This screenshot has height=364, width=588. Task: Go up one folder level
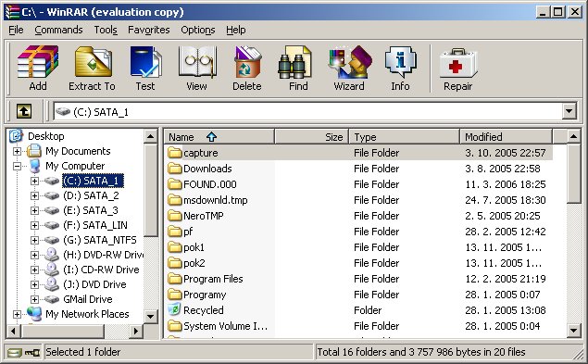24,111
